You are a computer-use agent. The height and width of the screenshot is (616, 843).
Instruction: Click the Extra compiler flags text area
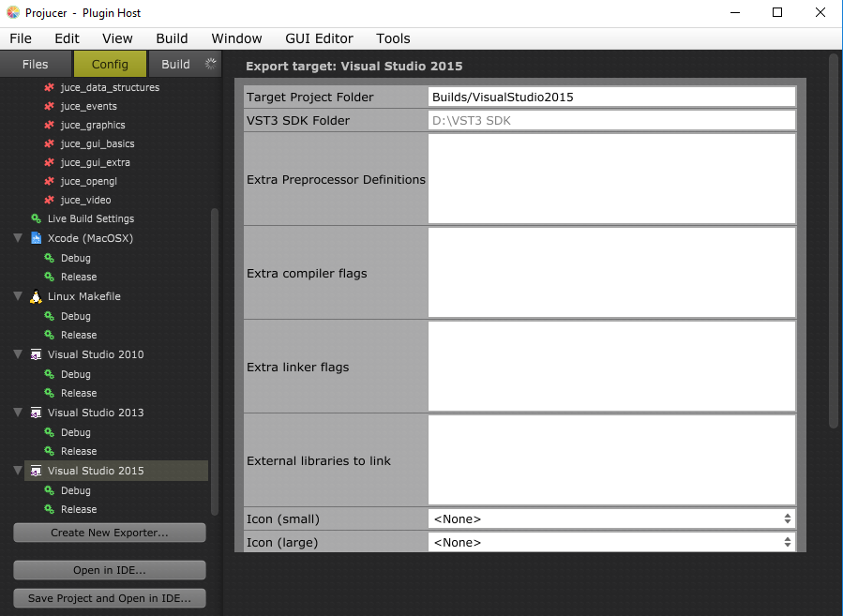[x=611, y=273]
